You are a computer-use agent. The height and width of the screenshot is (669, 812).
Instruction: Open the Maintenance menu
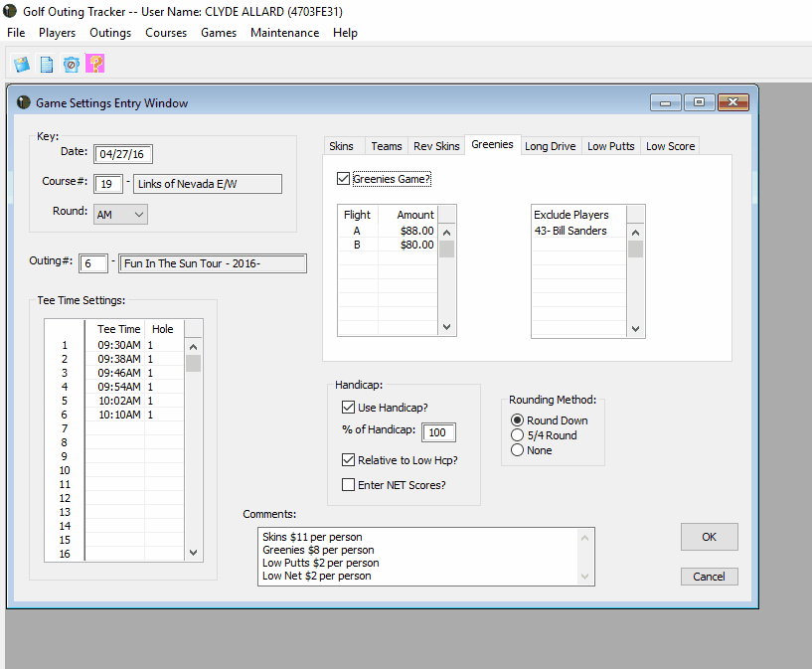[285, 33]
